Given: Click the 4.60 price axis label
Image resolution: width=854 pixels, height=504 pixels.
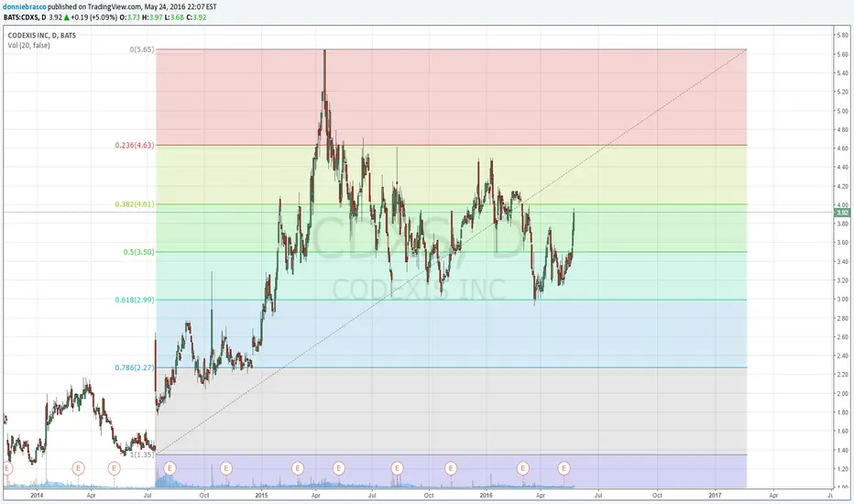Looking at the screenshot, I should (x=843, y=148).
